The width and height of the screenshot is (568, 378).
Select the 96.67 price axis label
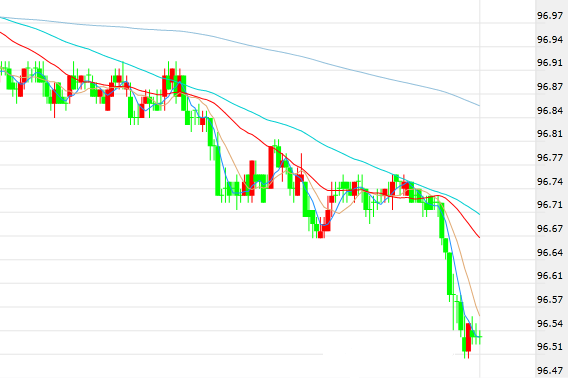click(550, 229)
